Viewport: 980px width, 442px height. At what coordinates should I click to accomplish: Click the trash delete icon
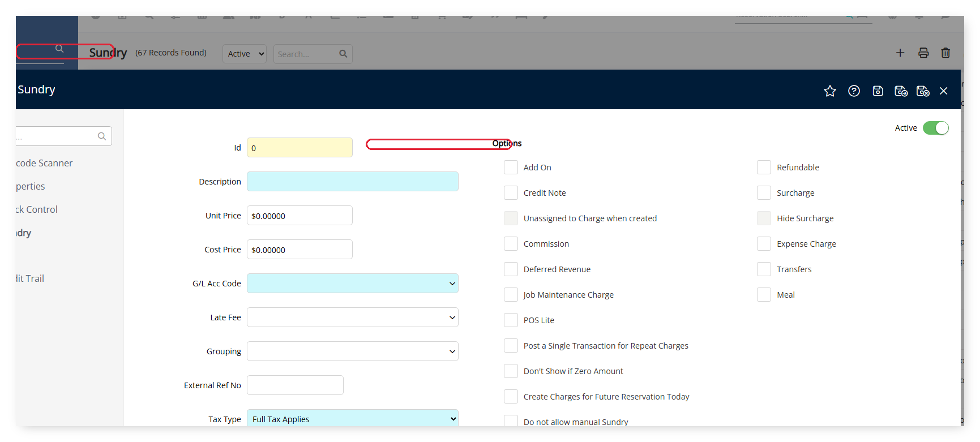tap(945, 53)
